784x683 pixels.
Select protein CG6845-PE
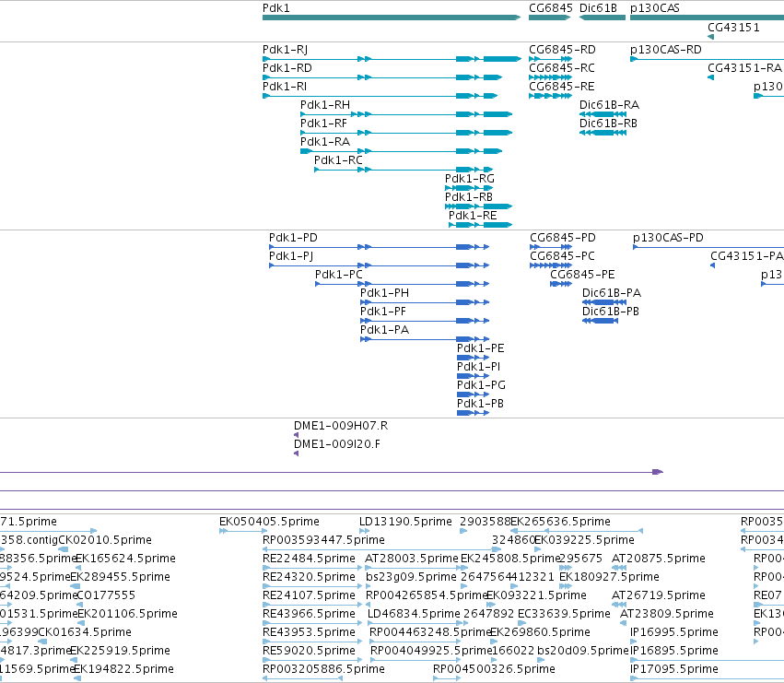click(561, 284)
